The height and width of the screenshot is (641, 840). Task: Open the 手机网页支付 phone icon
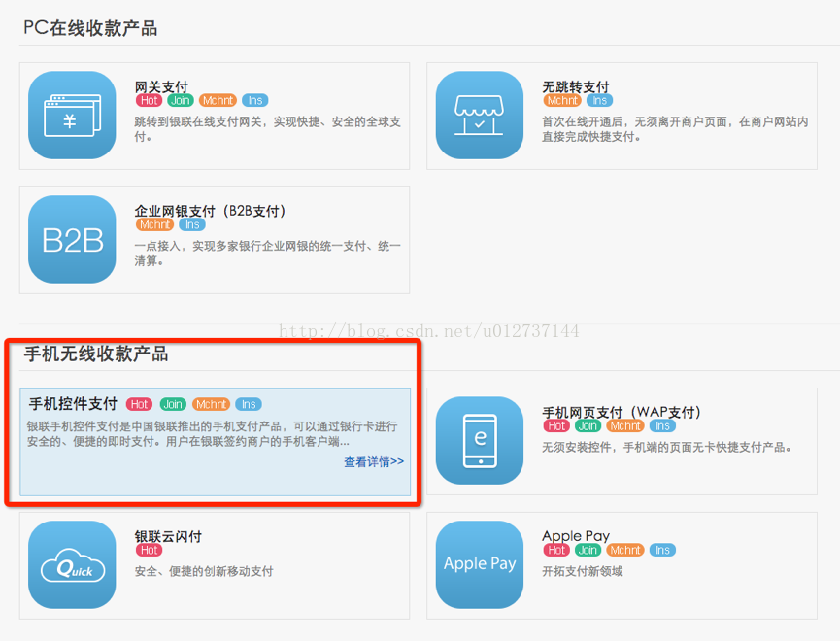pos(480,441)
